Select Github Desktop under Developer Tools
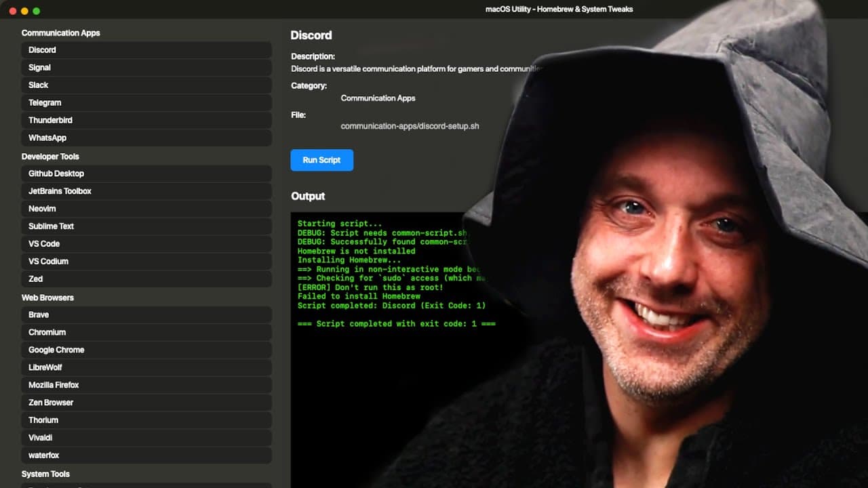Image resolution: width=868 pixels, height=488 pixels. click(146, 174)
